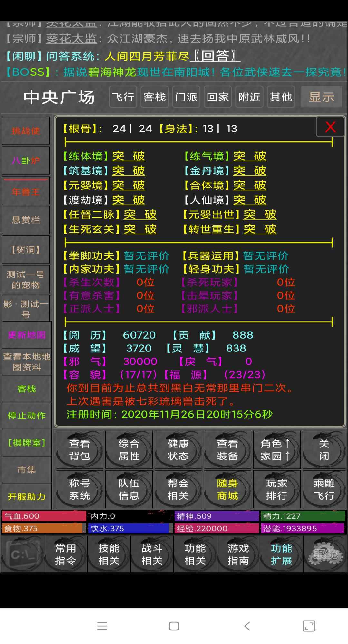Open 常用指令 bottom tab
Image resolution: width=348 pixels, height=644 pixels.
tap(66, 554)
